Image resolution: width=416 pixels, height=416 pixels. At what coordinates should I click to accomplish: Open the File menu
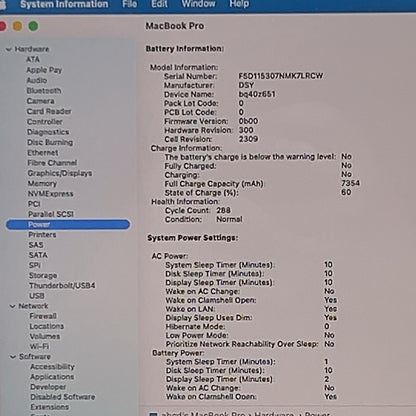[129, 4]
